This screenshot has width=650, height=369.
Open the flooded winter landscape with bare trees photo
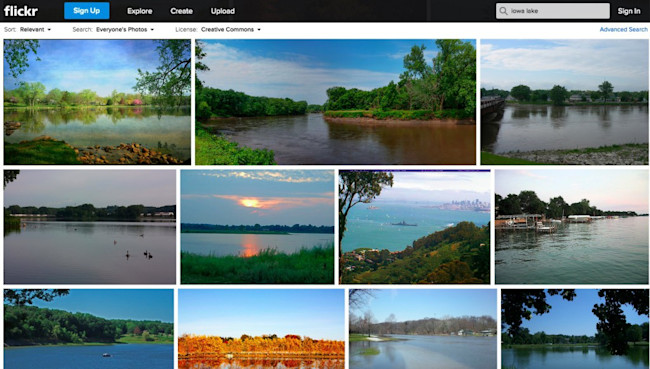[x=423, y=329]
